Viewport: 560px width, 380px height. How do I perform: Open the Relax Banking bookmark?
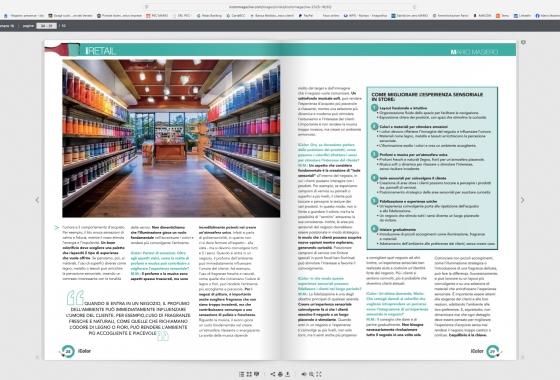(210, 16)
